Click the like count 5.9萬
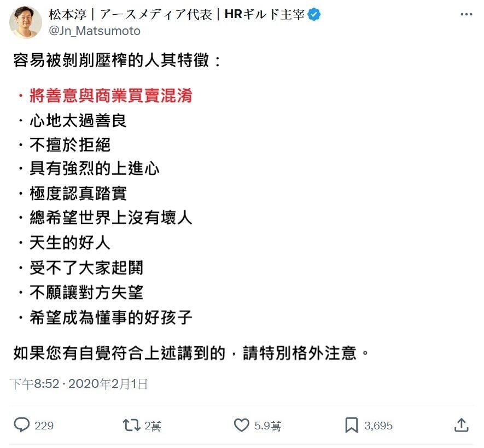484x448 pixels. (x=267, y=426)
